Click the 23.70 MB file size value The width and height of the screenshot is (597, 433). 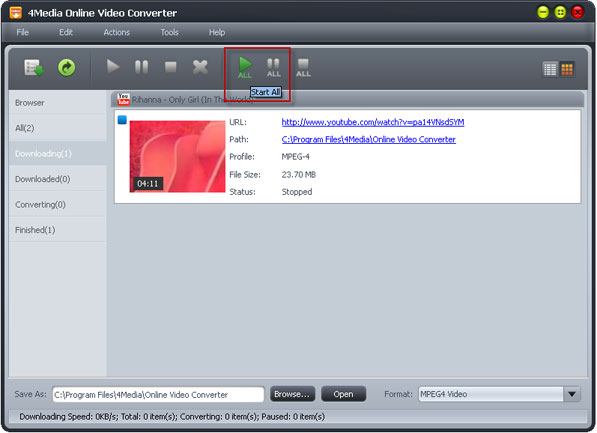298,174
